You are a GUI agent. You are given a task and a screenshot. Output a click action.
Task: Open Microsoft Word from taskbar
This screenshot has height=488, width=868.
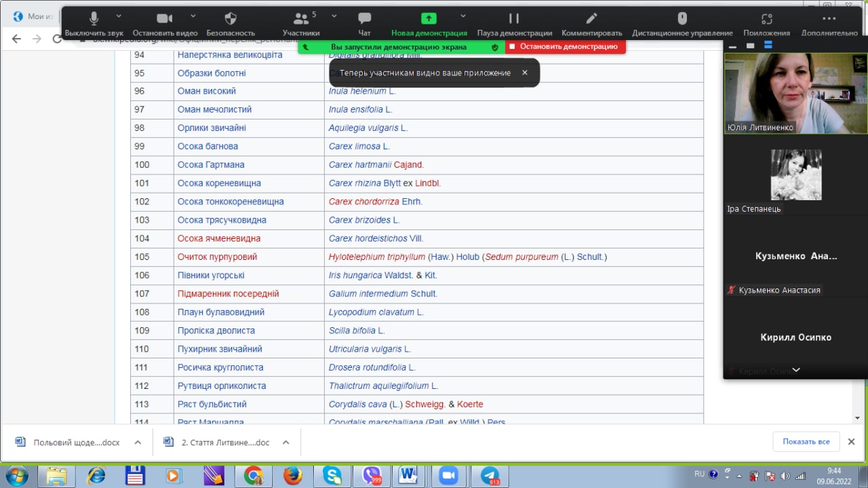[409, 476]
